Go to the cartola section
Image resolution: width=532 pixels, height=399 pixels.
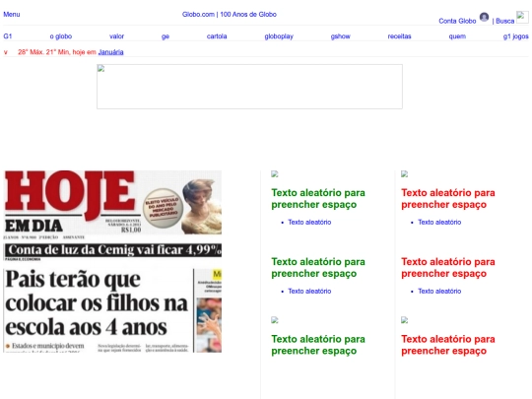(x=217, y=36)
